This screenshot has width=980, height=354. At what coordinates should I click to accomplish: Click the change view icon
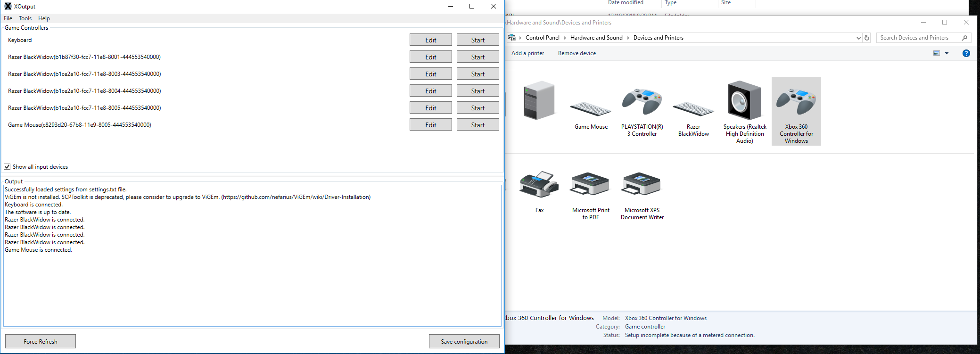(x=937, y=53)
